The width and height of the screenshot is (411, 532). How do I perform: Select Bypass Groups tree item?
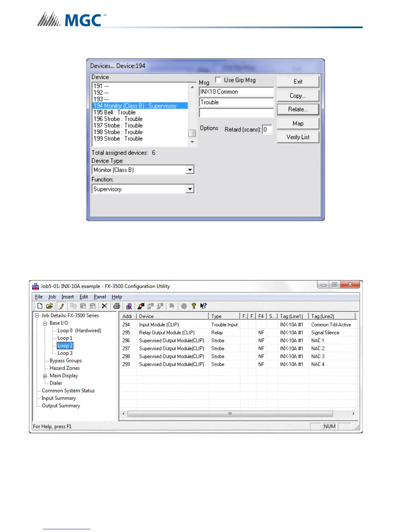66,361
